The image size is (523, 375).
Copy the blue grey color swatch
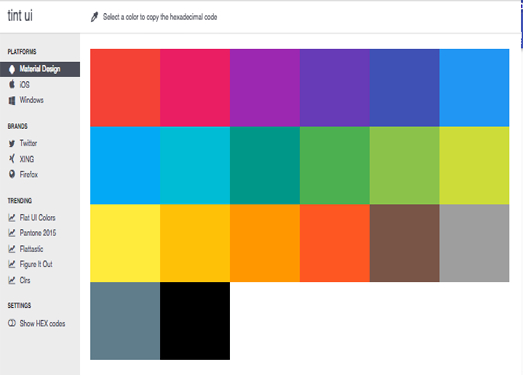coord(125,321)
